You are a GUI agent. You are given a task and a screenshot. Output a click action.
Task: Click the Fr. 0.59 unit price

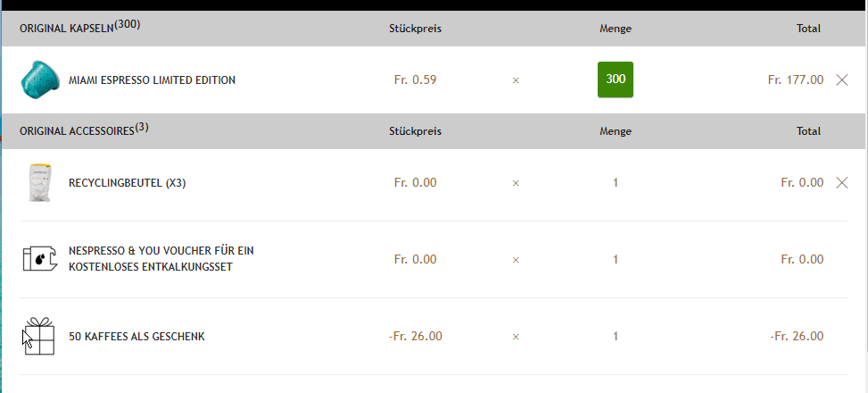[x=415, y=79]
